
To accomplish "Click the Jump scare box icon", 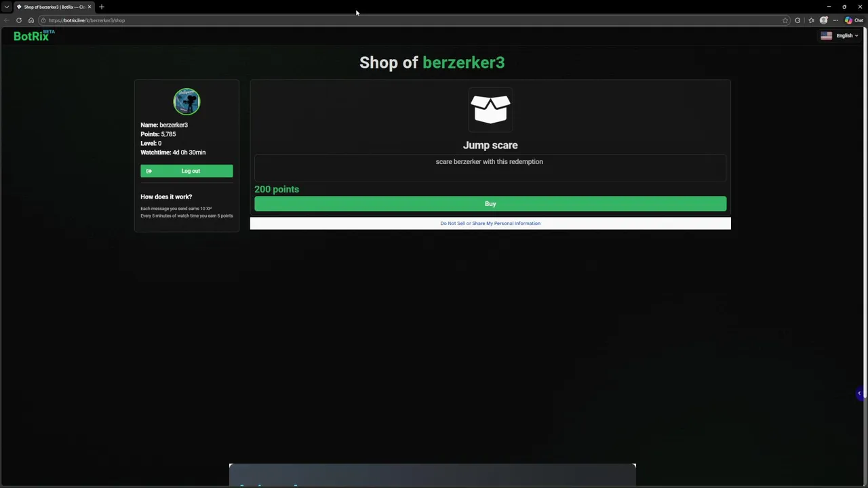I will point(490,109).
